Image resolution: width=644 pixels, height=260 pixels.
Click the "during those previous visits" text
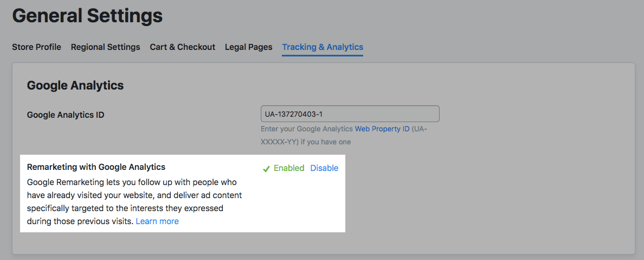80,221
